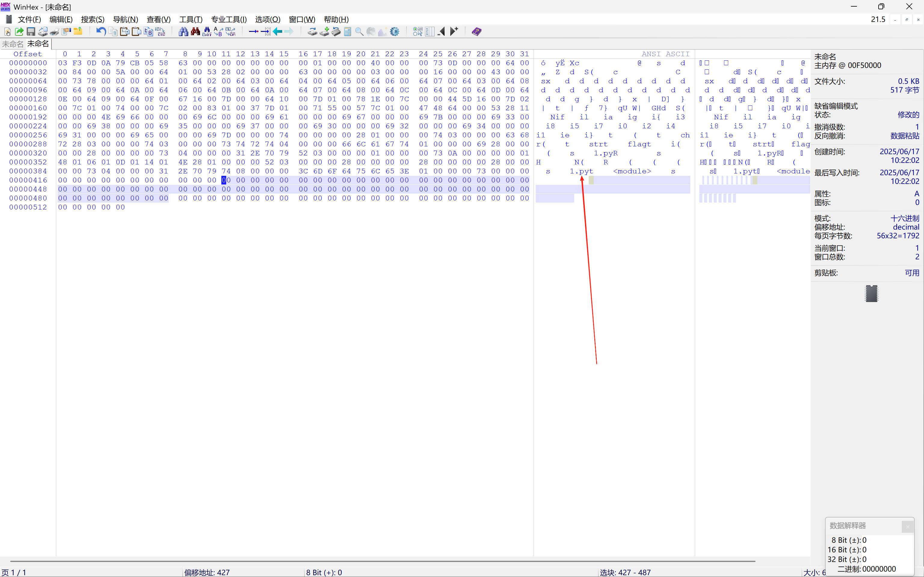Click the Offset column header
This screenshot has width=924, height=577.
pyautogui.click(x=27, y=54)
